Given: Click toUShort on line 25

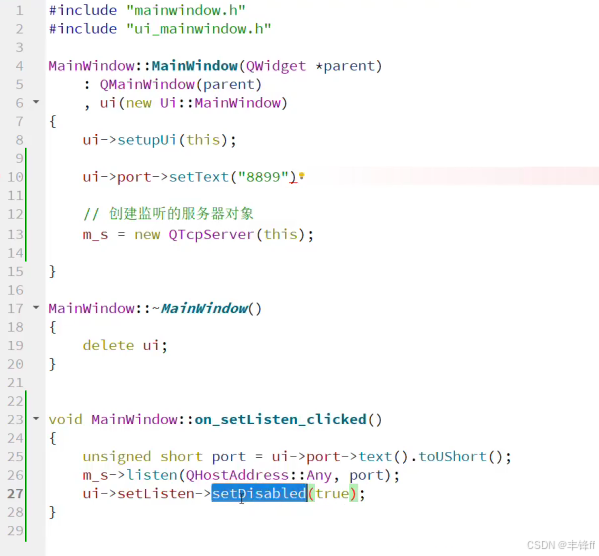Looking at the screenshot, I should click(453, 456).
